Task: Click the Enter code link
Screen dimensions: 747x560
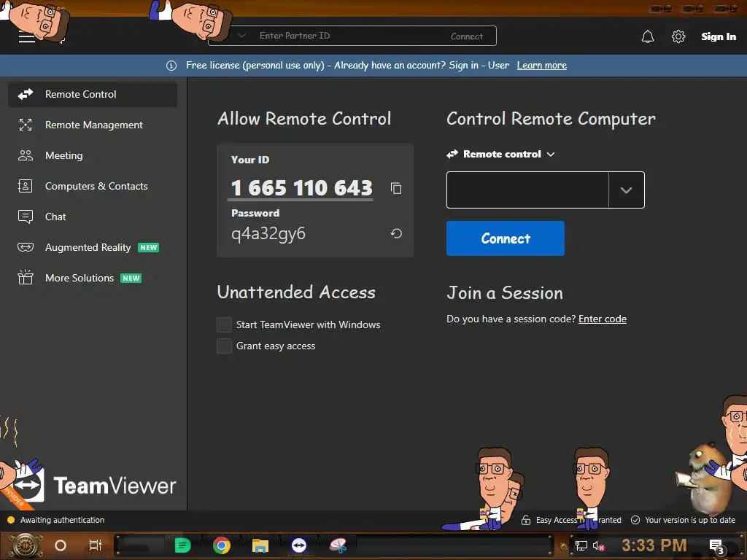Action: [x=602, y=319]
